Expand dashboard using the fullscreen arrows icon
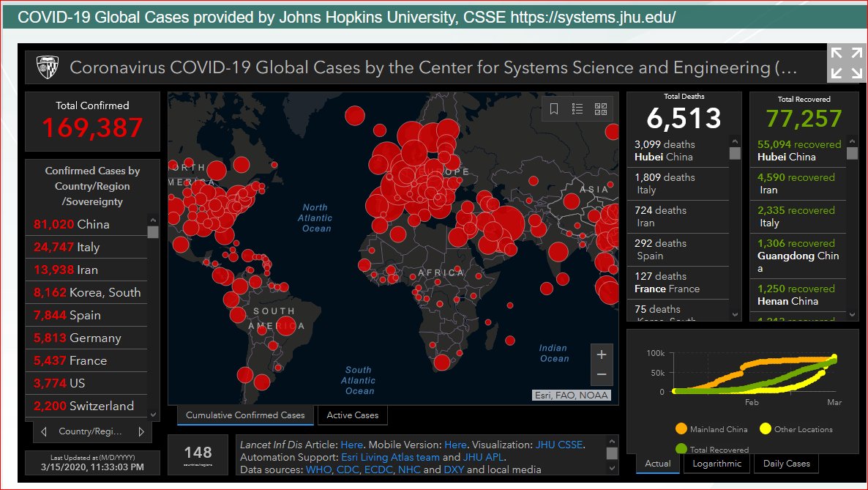The image size is (868, 490). tap(847, 63)
